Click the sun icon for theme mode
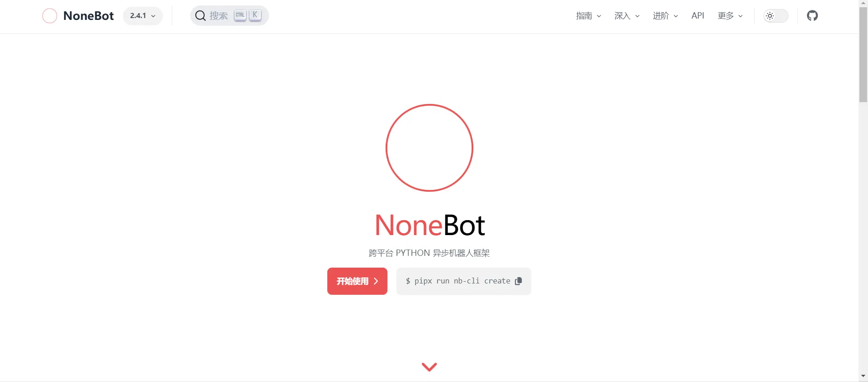The height and width of the screenshot is (382, 868). (x=770, y=16)
